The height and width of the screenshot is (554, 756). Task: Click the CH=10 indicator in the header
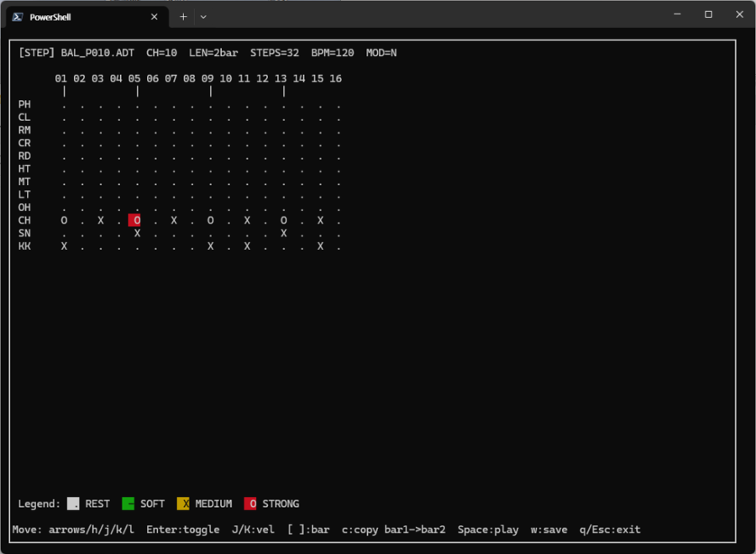point(160,52)
